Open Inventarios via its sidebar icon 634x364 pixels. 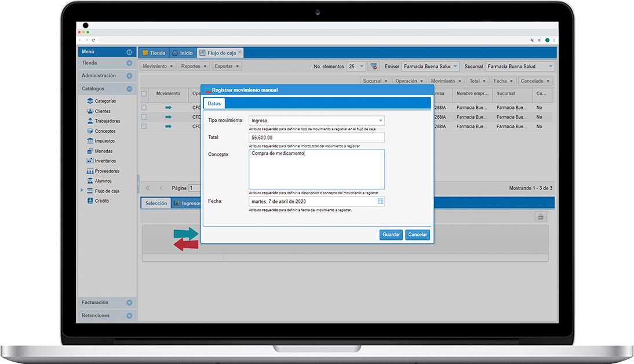tap(90, 161)
